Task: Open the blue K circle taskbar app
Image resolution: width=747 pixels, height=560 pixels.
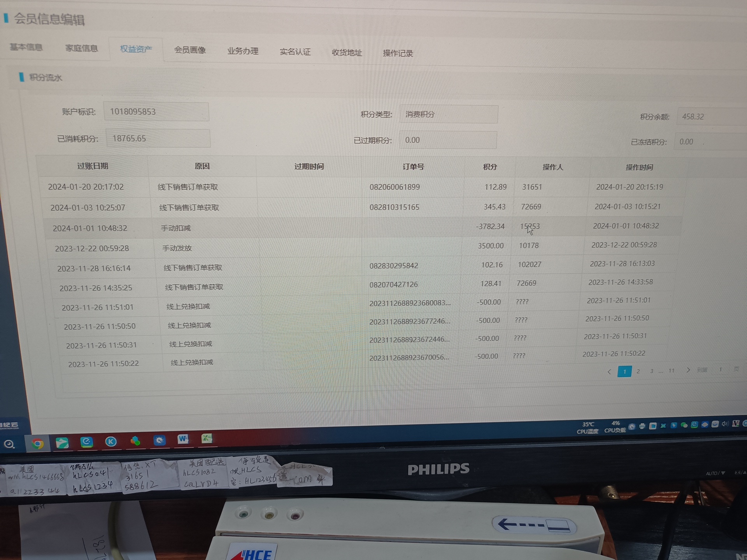Action: [111, 441]
